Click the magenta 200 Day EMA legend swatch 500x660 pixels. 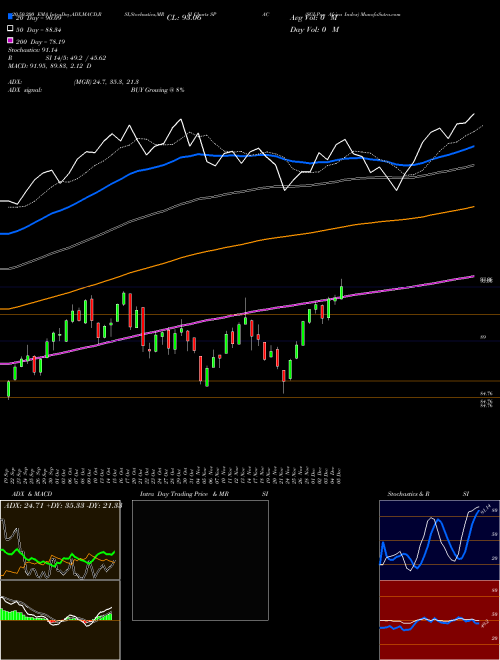pyautogui.click(x=10, y=41)
